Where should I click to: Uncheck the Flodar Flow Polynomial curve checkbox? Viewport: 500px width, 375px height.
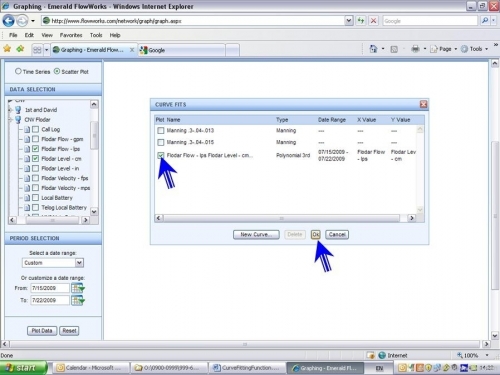pyautogui.click(x=161, y=155)
